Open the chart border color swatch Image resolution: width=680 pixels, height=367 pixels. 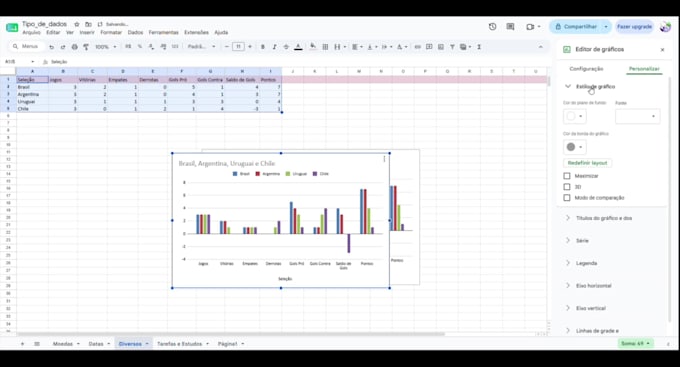(575, 147)
